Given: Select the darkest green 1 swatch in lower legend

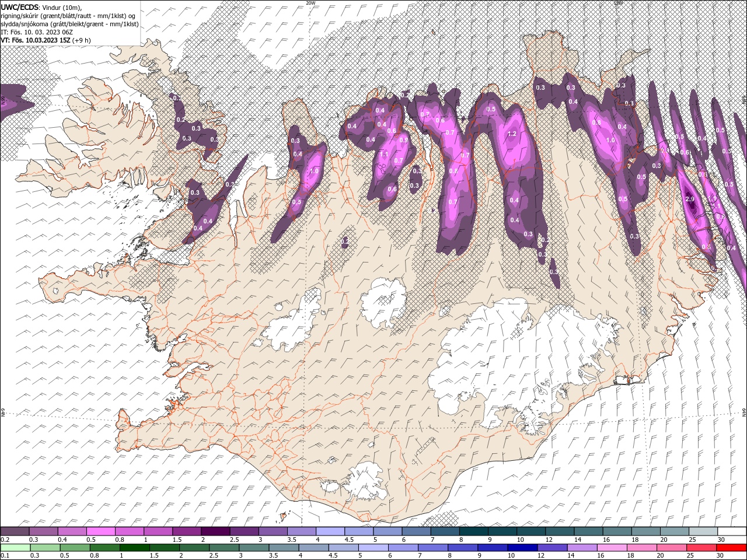Looking at the screenshot, I should tap(135, 548).
